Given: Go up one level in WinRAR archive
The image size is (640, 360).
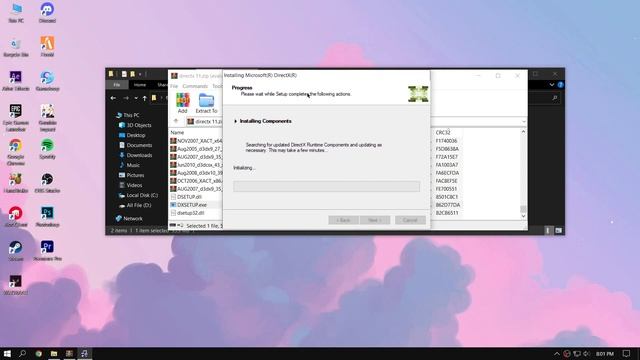Looking at the screenshot, I should pyautogui.click(x=176, y=121).
